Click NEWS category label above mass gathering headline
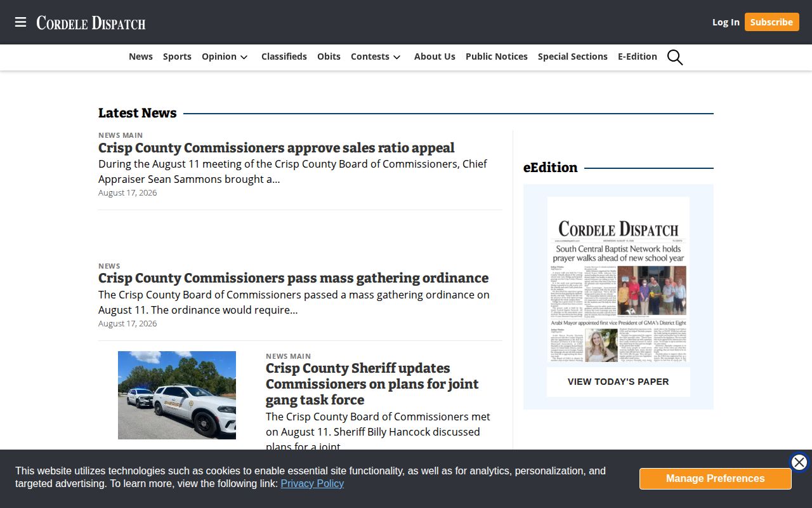The width and height of the screenshot is (812, 508). pyautogui.click(x=109, y=266)
